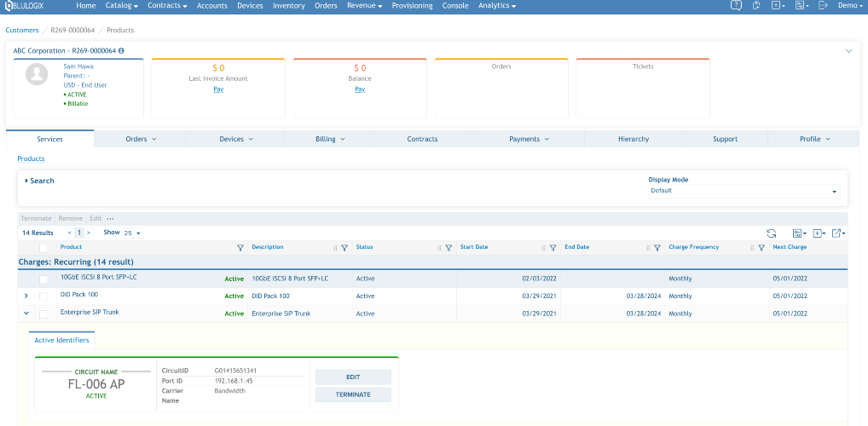Click the logout arrow icon
The width and height of the screenshot is (868, 426).
[x=823, y=5]
